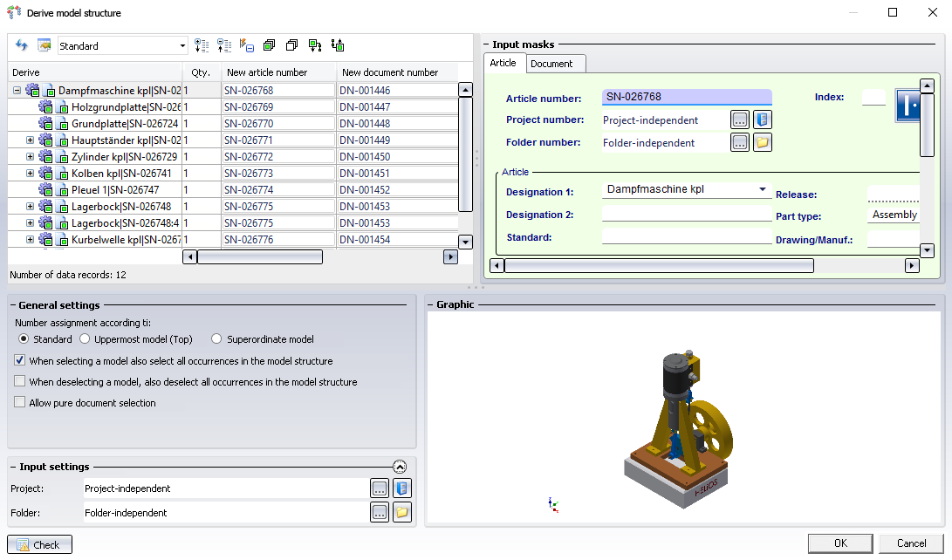This screenshot has height=560, width=952.
Task: Click the Designation 2 input field
Action: click(x=686, y=215)
